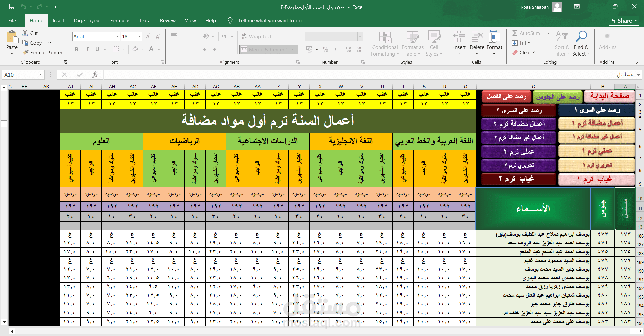This screenshot has width=644, height=336.
Task: Click the Insert Function fx icon
Action: click(95, 75)
